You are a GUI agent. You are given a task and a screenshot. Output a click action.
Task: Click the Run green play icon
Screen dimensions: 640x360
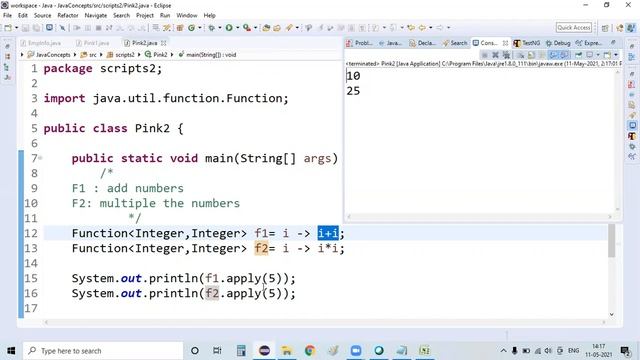click(229, 28)
